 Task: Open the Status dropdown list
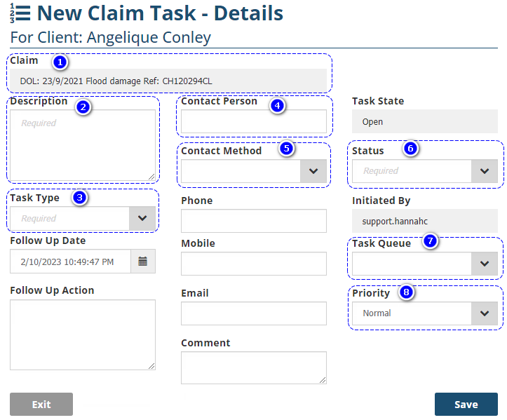point(484,171)
